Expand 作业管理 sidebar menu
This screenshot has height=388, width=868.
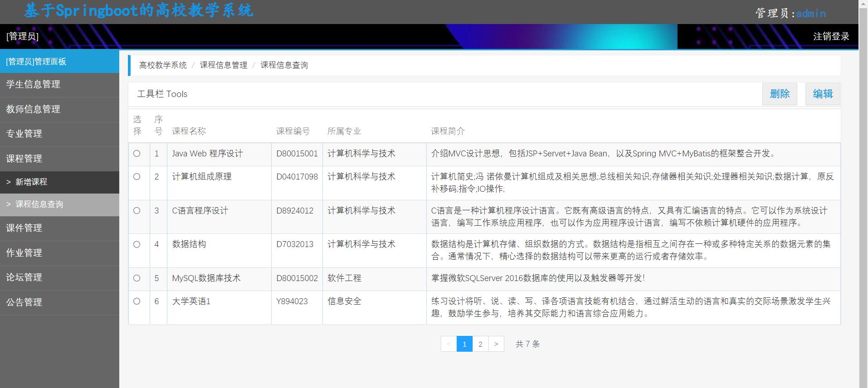pos(59,253)
